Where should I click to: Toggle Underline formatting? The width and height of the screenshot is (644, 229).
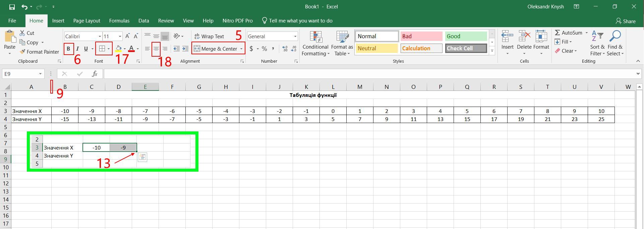(x=86, y=49)
